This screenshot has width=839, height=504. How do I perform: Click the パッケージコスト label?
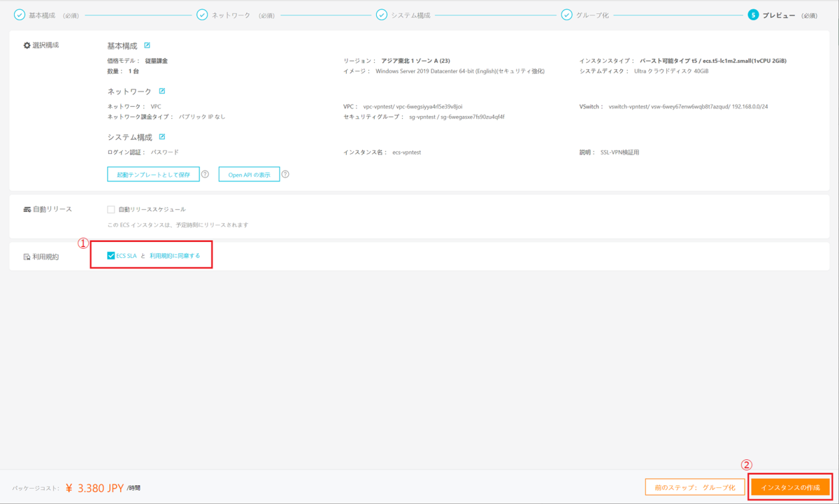click(x=36, y=488)
